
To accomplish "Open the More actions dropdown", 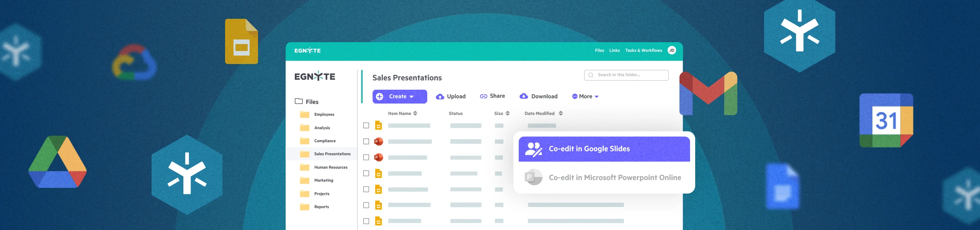I will pos(585,97).
